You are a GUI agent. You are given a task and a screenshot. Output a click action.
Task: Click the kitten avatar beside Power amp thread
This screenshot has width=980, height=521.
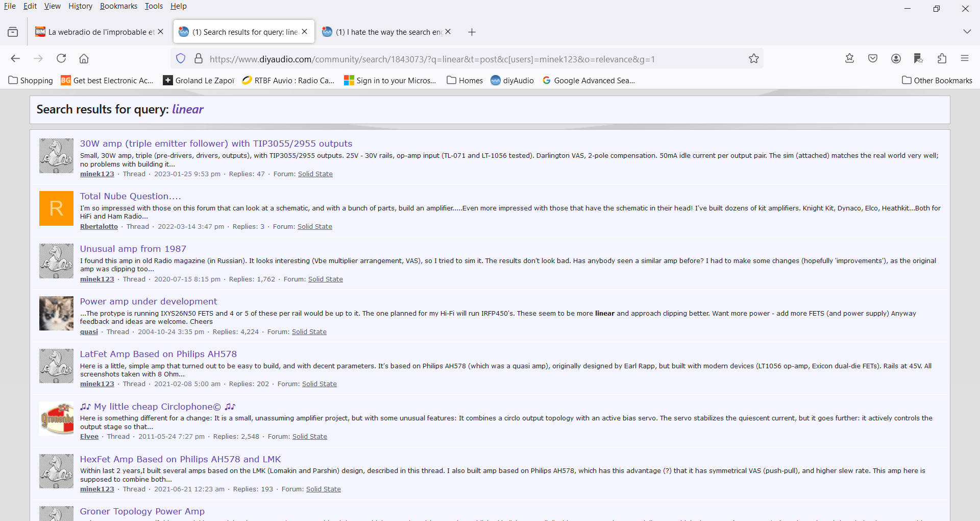[x=56, y=313]
